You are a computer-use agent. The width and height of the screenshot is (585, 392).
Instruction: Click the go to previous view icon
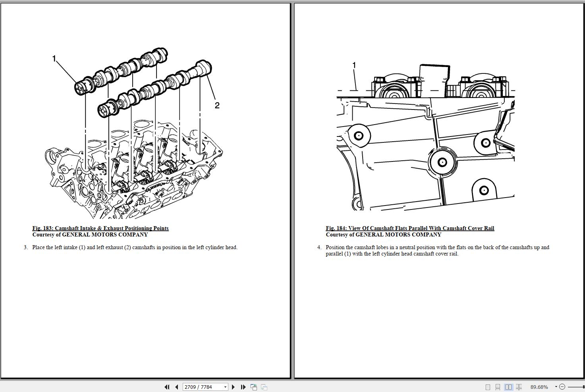tap(254, 387)
